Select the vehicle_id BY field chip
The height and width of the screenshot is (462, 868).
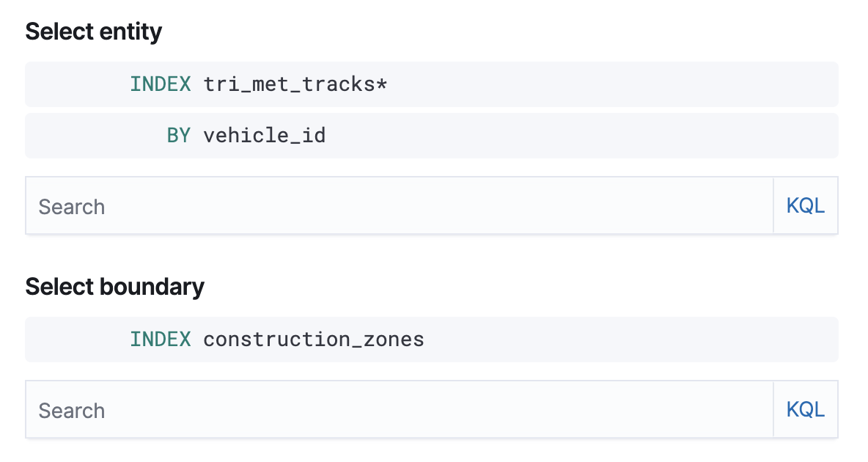(265, 135)
